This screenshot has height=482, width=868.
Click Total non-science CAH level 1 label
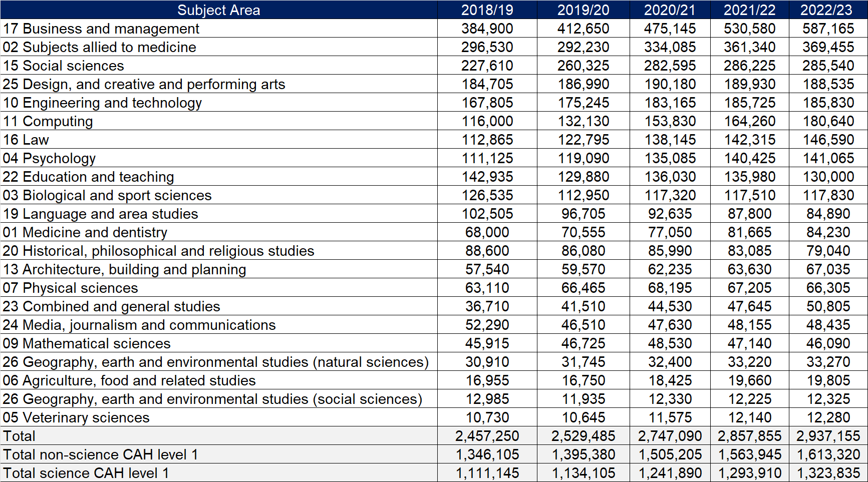(101, 454)
